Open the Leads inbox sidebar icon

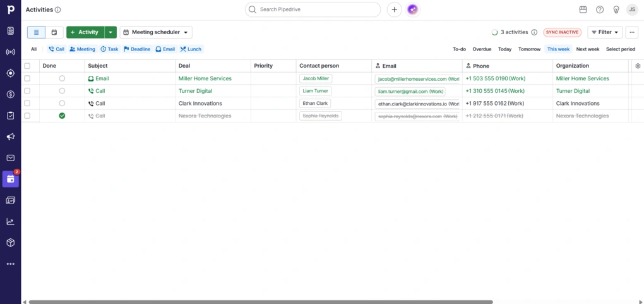tap(11, 31)
